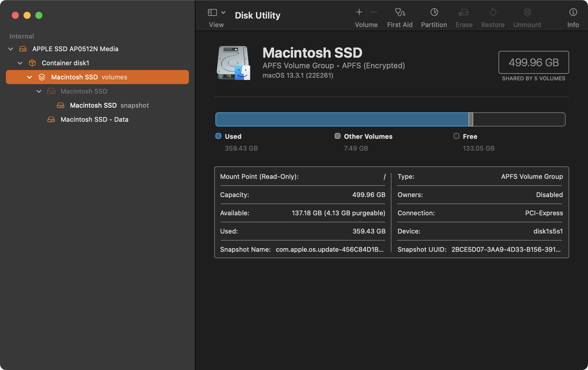The height and width of the screenshot is (370, 588).
Task: Click the Restore arrow icon
Action: (x=493, y=12)
